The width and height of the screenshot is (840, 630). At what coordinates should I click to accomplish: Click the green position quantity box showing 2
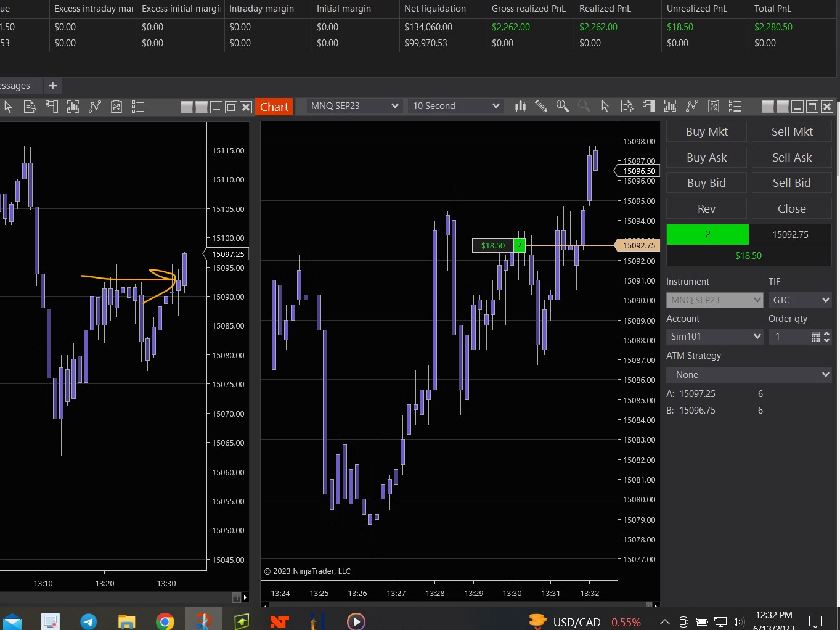707,235
